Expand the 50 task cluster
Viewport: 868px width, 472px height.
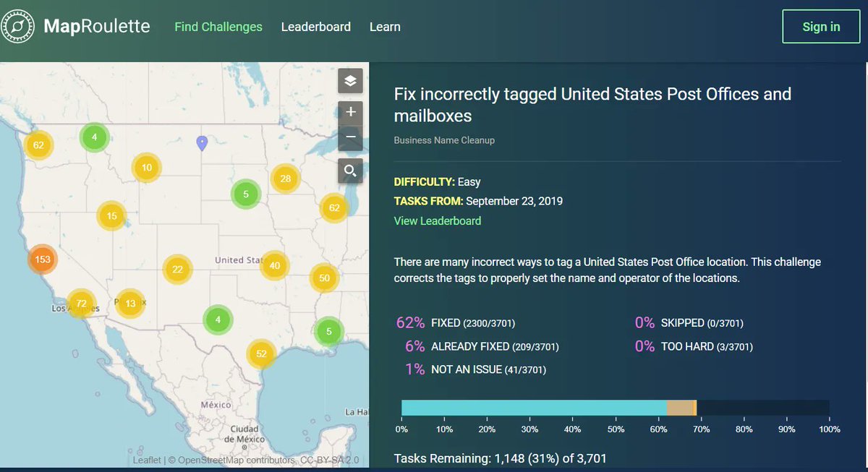(x=324, y=278)
